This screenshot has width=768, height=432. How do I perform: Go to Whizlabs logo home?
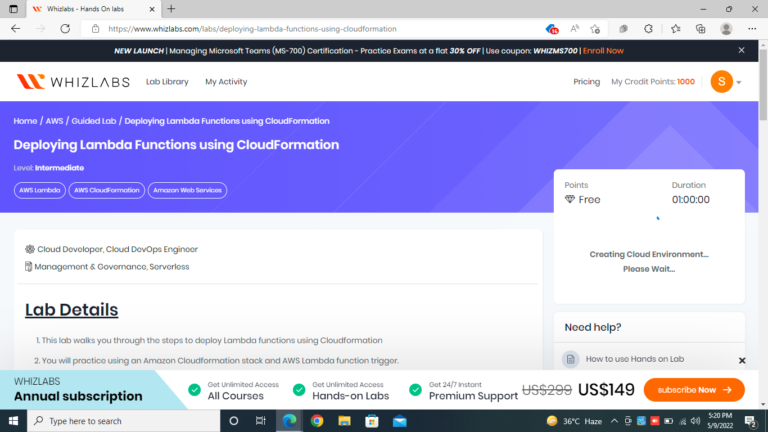coord(73,82)
